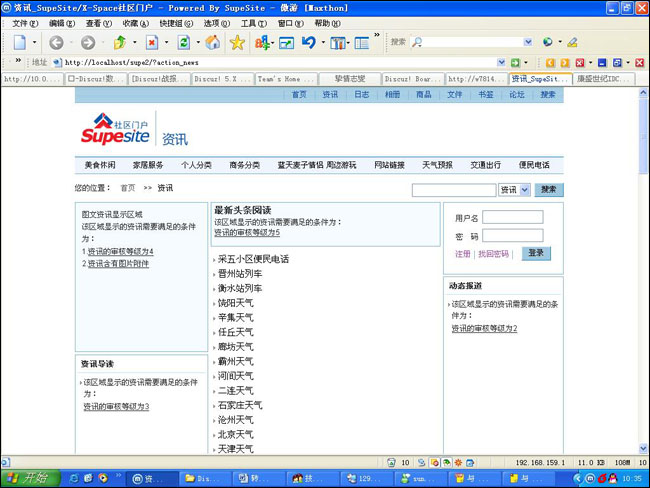Click the red Weibo-style tray icon

(602, 478)
